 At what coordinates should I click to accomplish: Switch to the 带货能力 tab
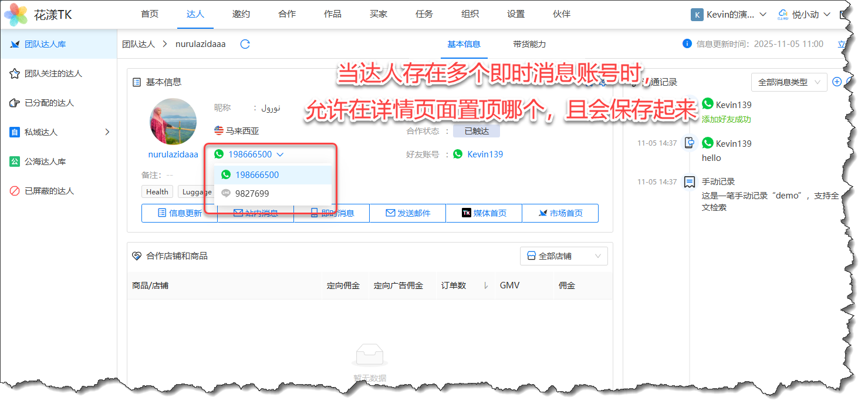tap(529, 44)
